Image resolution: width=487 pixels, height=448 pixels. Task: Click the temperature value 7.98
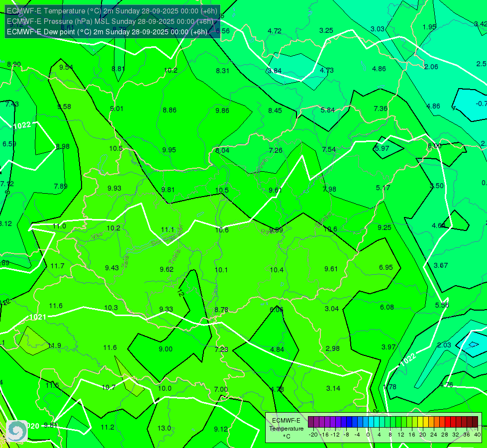coord(329,189)
